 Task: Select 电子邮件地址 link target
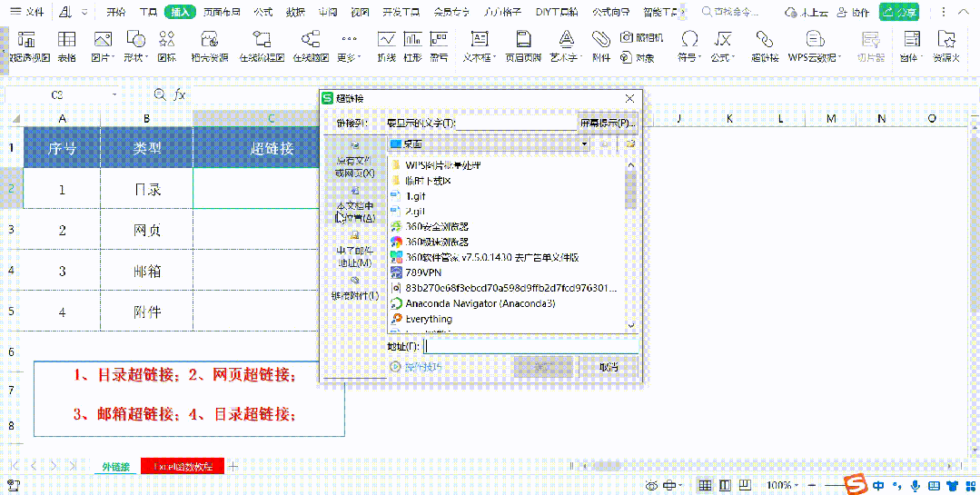click(x=355, y=250)
